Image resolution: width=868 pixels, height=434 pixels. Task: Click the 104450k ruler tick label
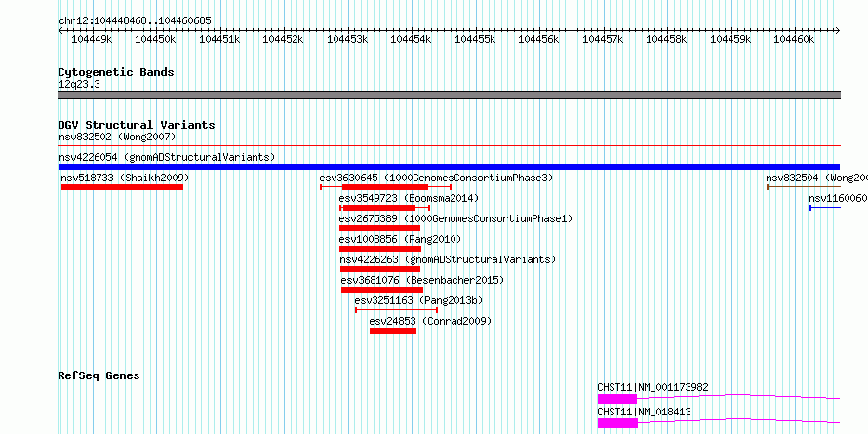click(155, 39)
